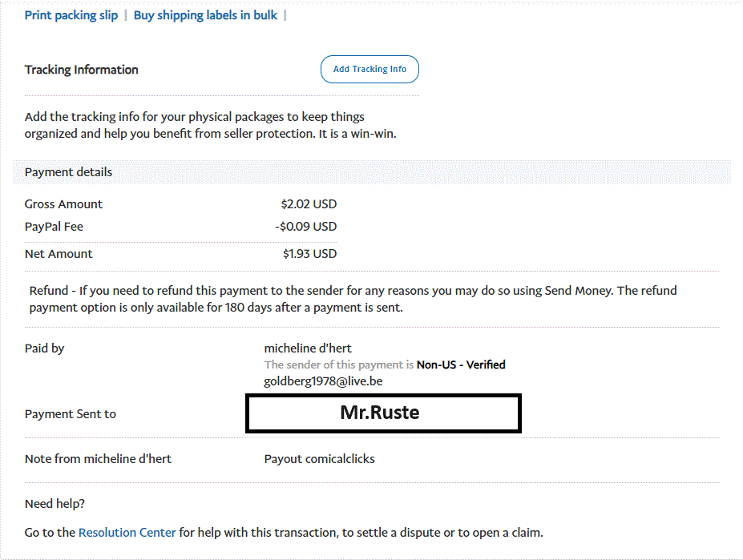Click the Payment Sent to label
This screenshot has width=743, height=560.
(71, 414)
